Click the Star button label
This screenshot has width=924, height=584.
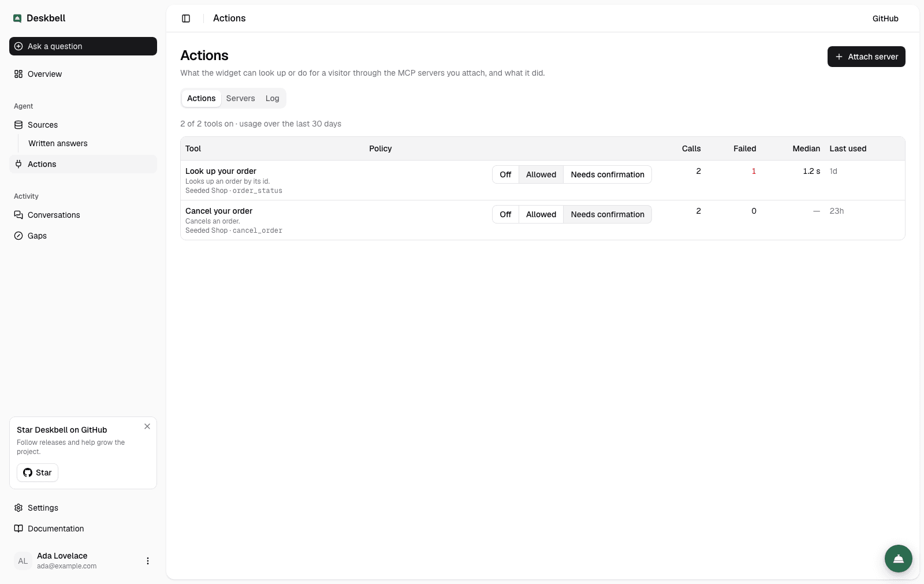[44, 473]
